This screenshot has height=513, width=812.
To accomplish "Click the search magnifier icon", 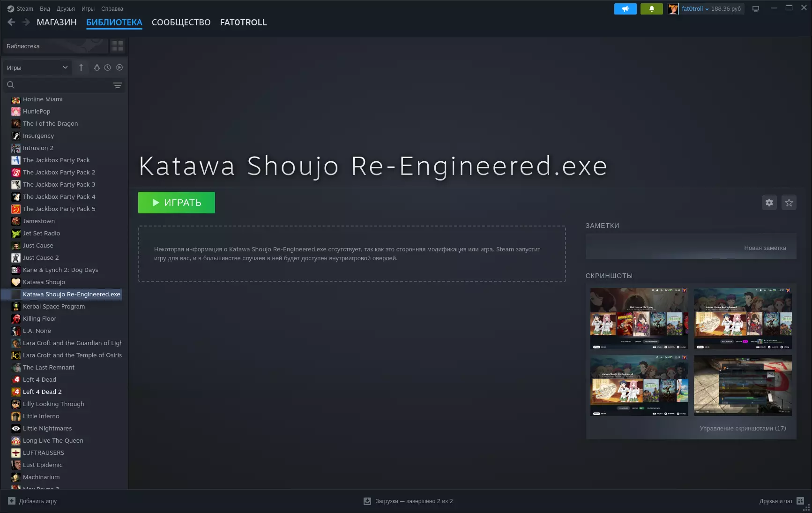I will 11,85.
